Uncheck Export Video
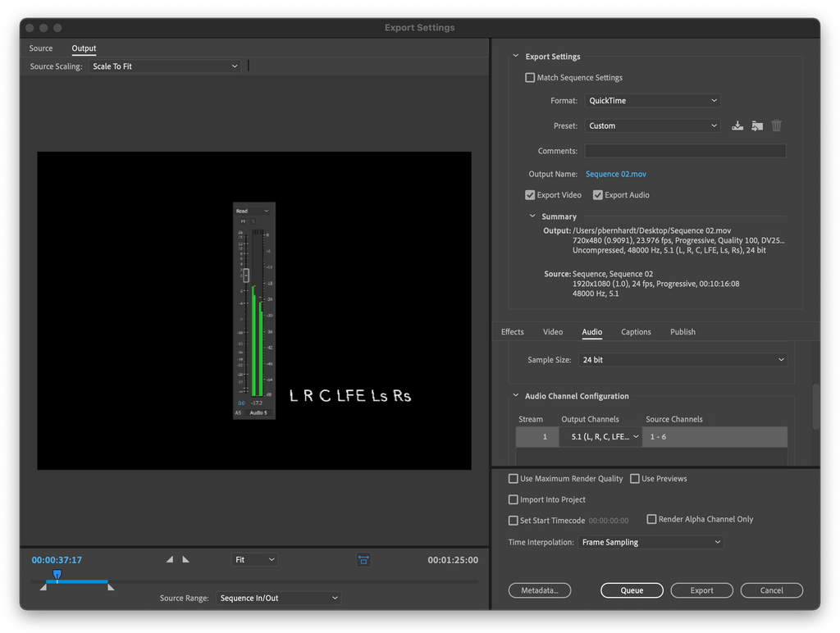 tap(530, 195)
